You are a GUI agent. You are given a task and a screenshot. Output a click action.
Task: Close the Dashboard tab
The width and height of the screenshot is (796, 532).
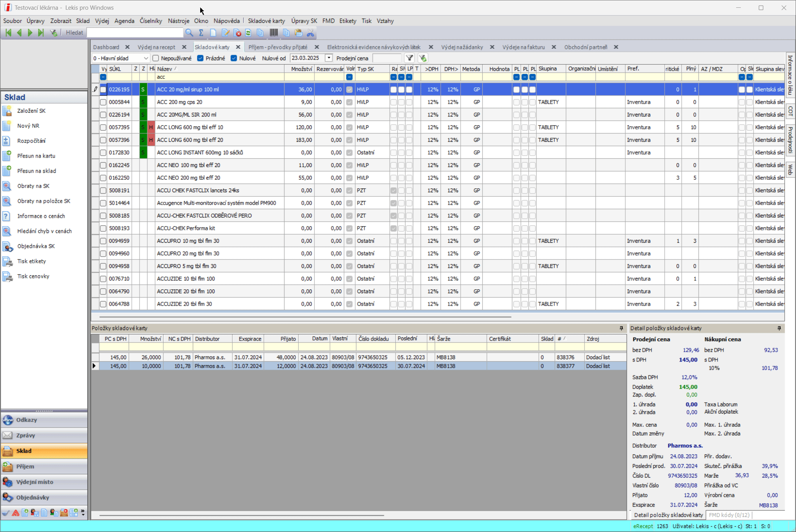[x=127, y=47]
